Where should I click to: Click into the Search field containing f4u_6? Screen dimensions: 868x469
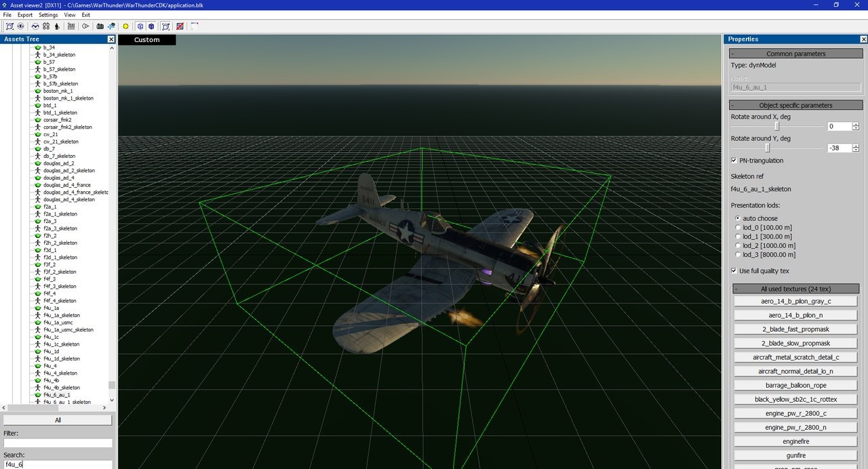point(58,465)
